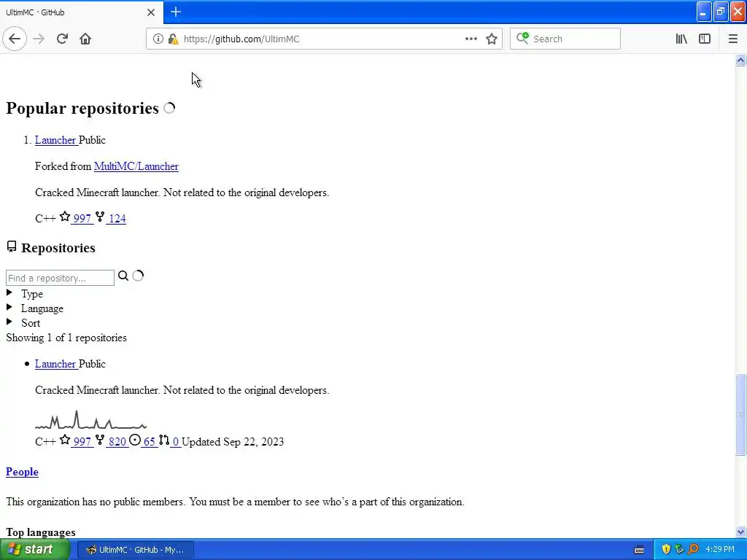Open the 0 pull requests link
The height and width of the screenshot is (560, 747).
(x=175, y=441)
